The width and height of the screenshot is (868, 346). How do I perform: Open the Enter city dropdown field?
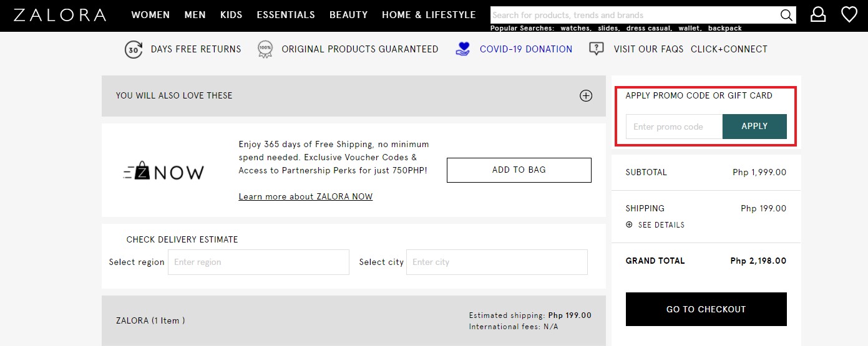point(497,262)
